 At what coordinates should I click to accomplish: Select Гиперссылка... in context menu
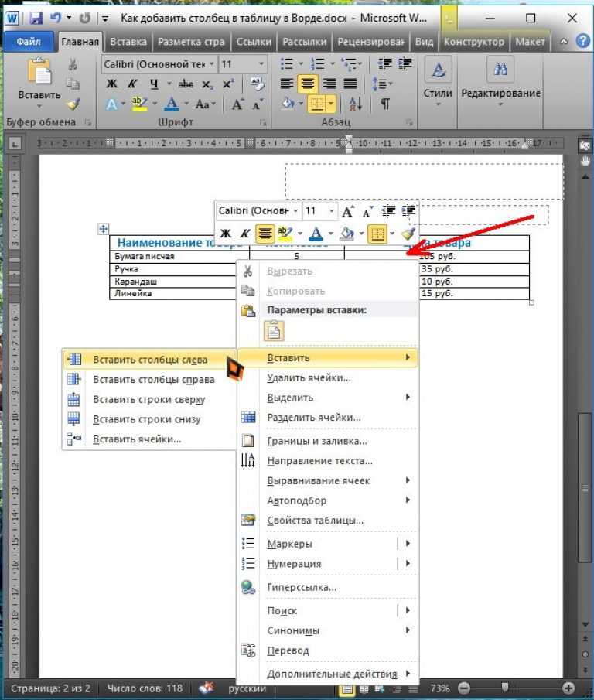[328, 588]
